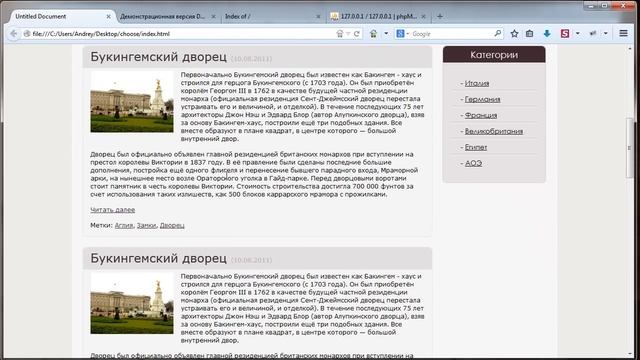Open dropdown beside the gray extension icon
Viewport: 640px width, 360px height.
(606, 34)
